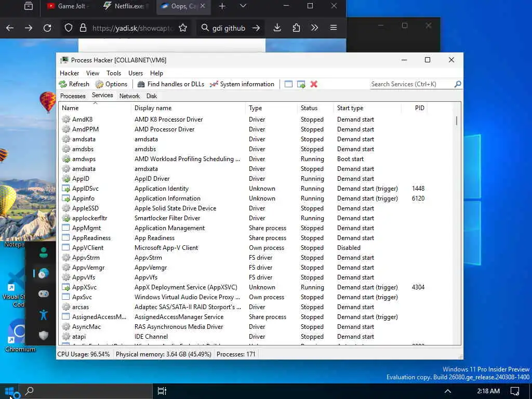This screenshot has height=399, width=532.
Task: Select the AppMgmt service icon
Action: point(66,228)
